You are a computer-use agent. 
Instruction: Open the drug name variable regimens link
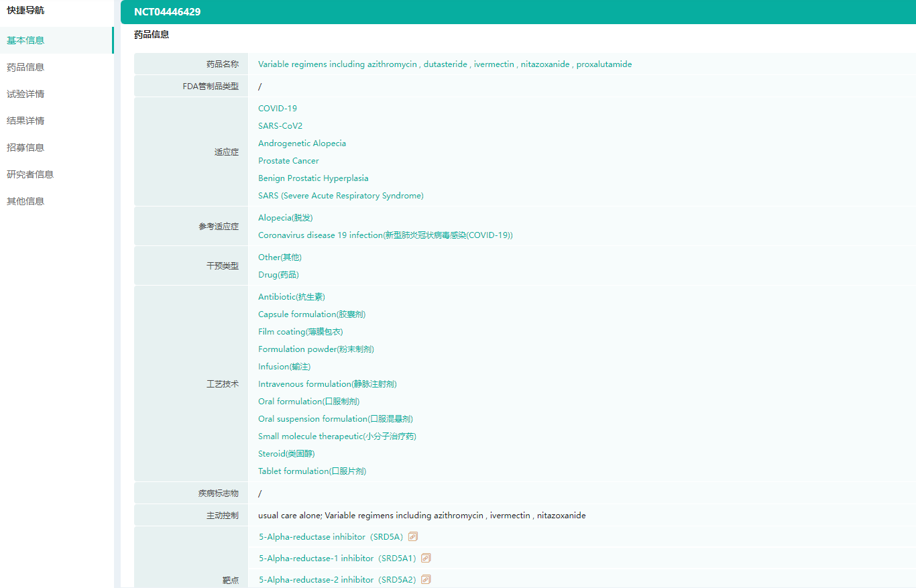point(445,64)
